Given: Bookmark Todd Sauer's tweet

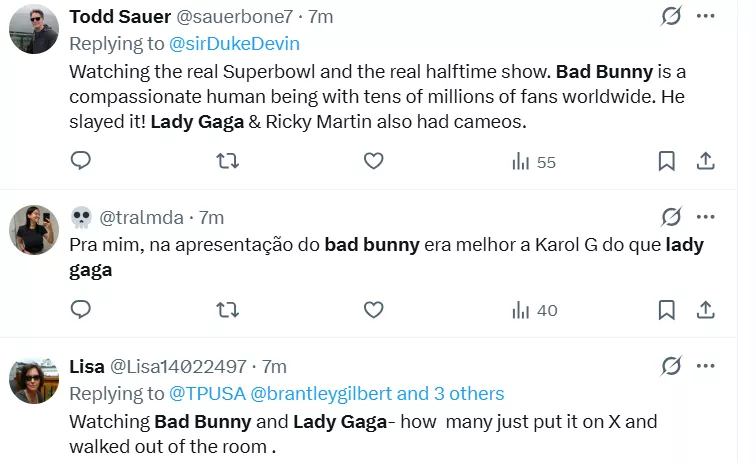Looking at the screenshot, I should 666,161.
